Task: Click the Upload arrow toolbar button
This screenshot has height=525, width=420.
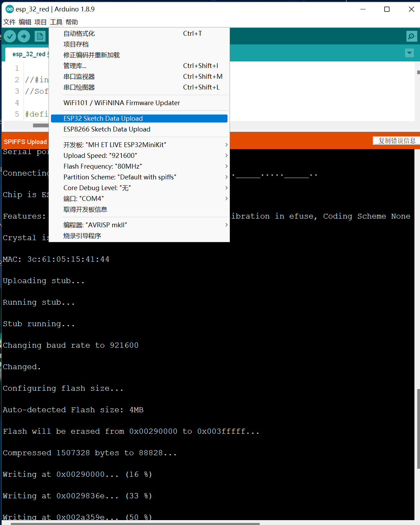Action: (x=24, y=36)
